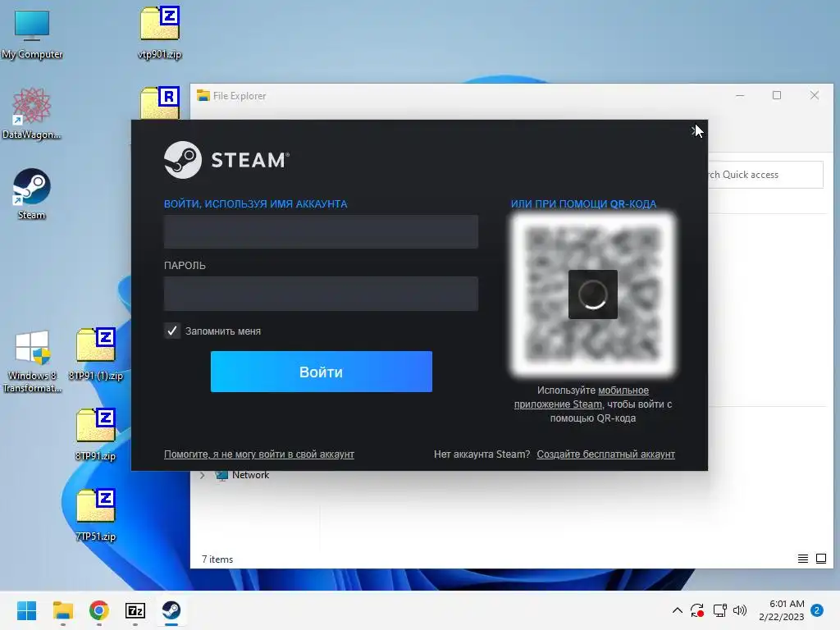Select 8TP91 (1).zip on desktop

tap(96, 354)
